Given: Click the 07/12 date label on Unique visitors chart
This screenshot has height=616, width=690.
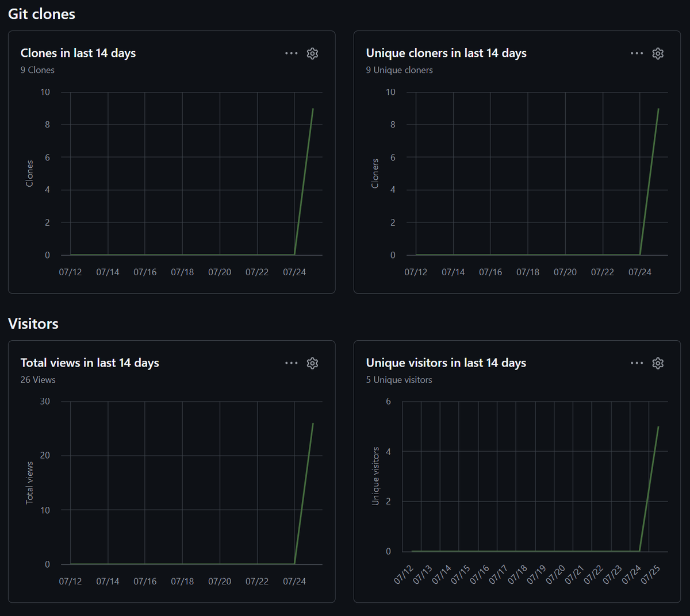Looking at the screenshot, I should tap(404, 575).
